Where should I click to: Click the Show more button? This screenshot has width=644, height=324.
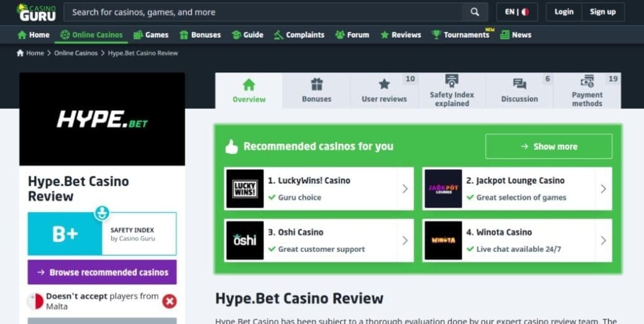coord(548,146)
